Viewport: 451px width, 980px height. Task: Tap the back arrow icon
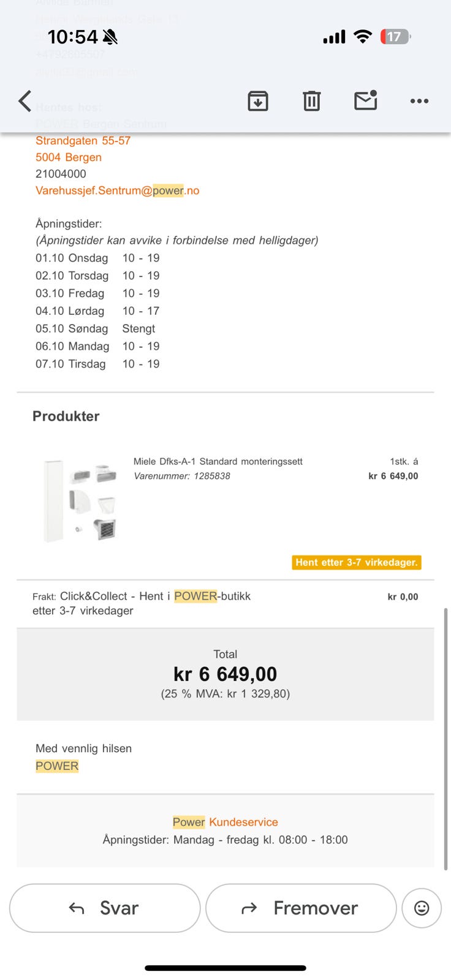coord(25,101)
